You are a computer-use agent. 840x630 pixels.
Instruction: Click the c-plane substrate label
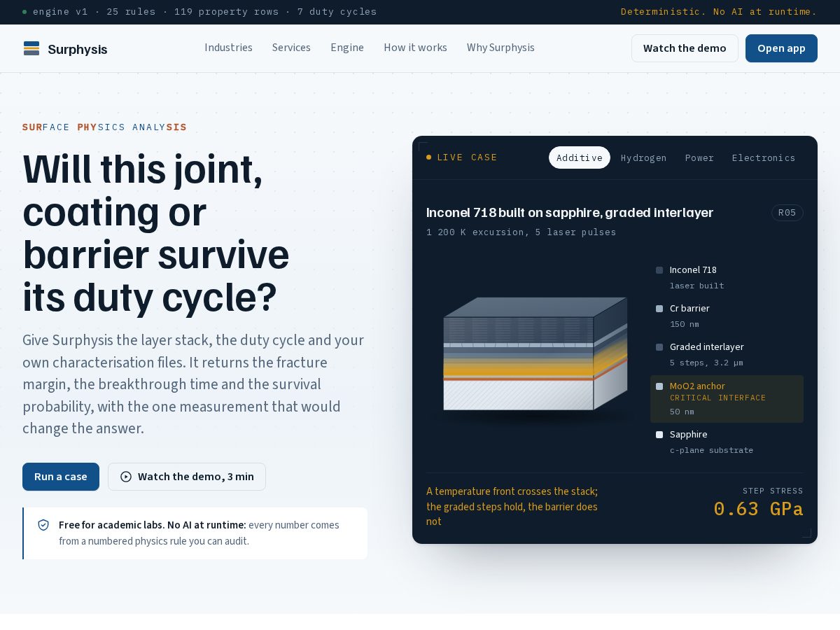click(x=711, y=450)
